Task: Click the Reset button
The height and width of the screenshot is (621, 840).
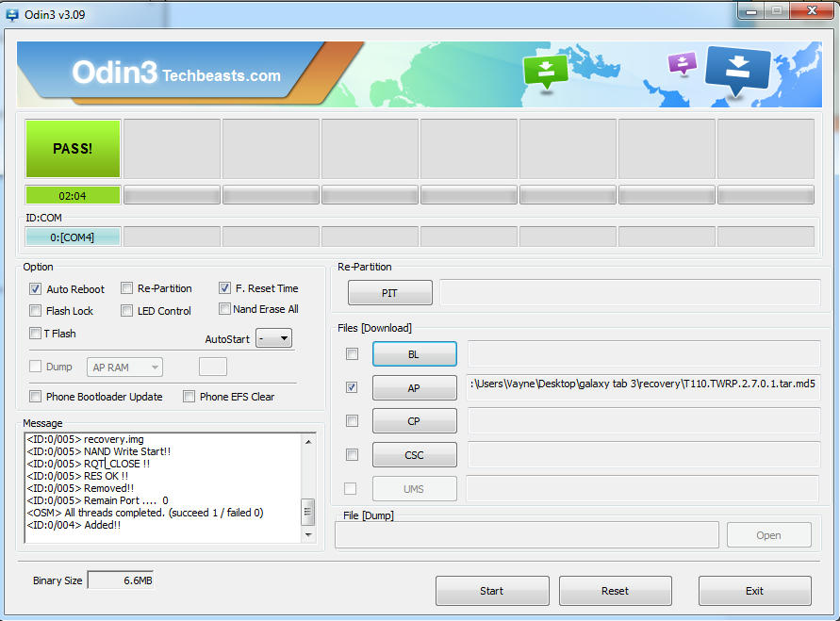Action: tap(616, 591)
